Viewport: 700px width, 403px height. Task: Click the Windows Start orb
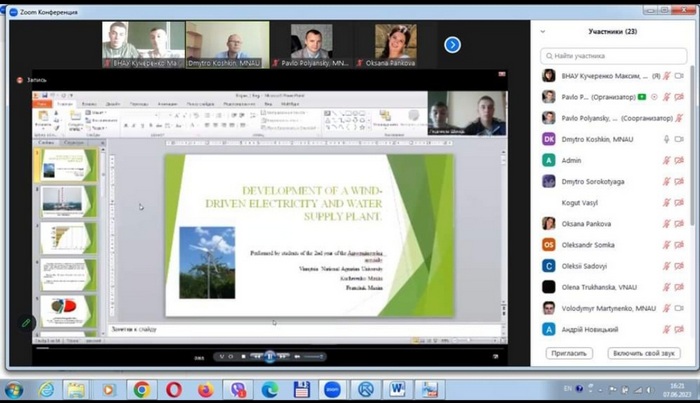click(14, 390)
